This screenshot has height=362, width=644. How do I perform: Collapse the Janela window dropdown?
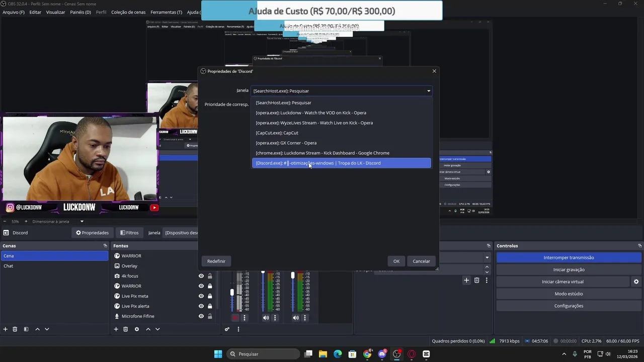pyautogui.click(x=429, y=91)
